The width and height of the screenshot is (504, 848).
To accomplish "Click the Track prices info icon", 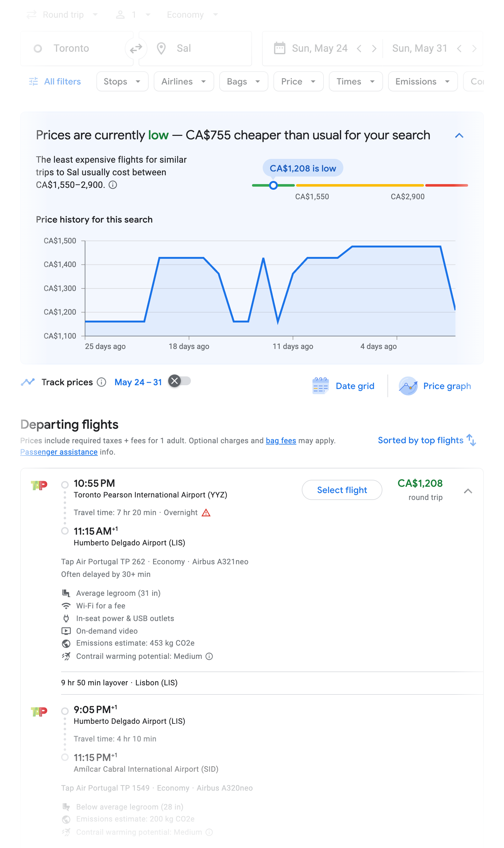I will pos(101,382).
